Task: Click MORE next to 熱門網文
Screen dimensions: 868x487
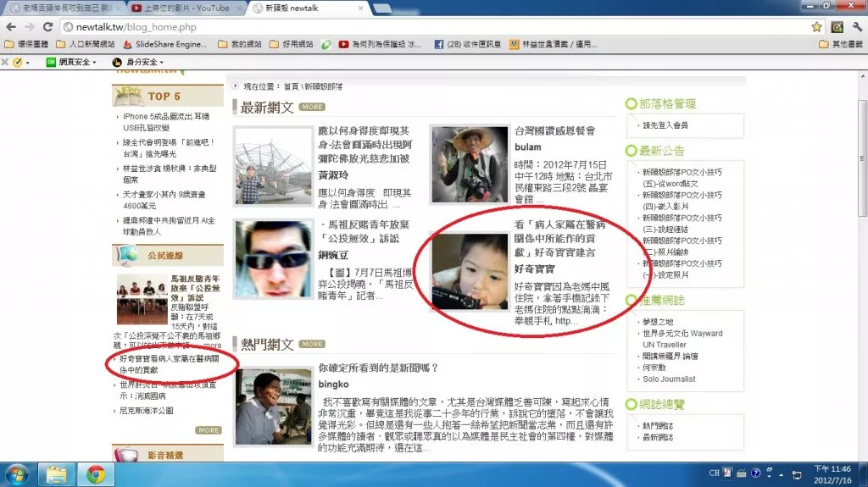Action: pos(312,344)
